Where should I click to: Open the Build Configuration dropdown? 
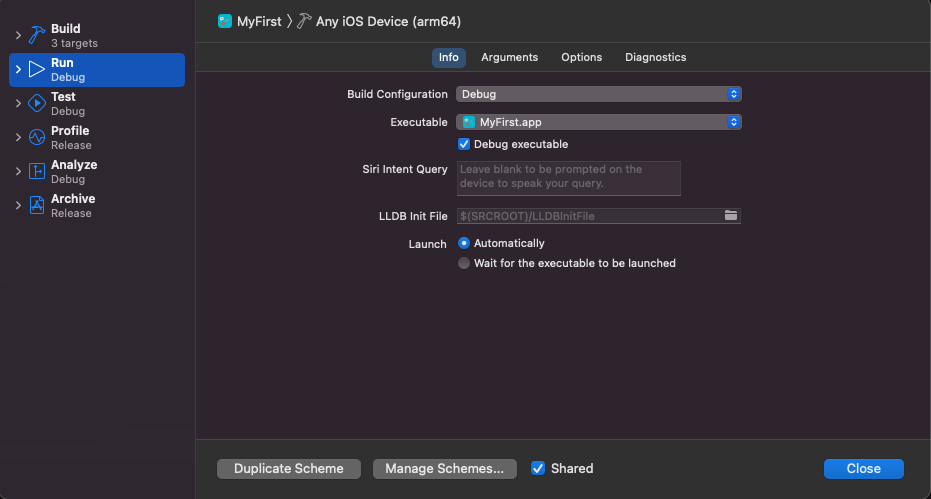pos(598,94)
